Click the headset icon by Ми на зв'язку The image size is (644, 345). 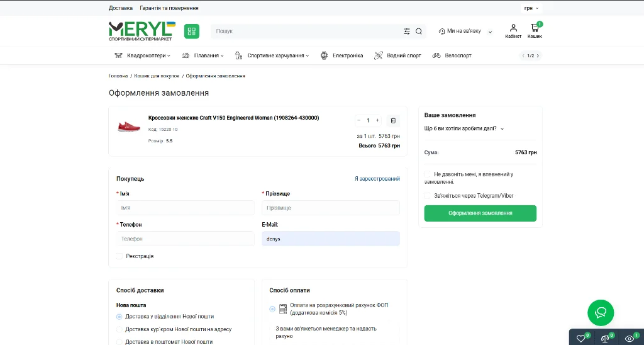(442, 31)
